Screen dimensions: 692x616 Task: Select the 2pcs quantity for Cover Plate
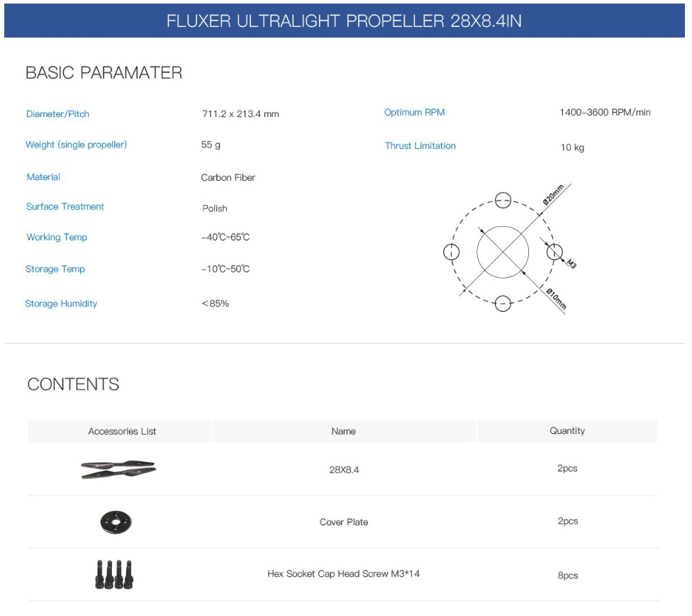(x=568, y=521)
